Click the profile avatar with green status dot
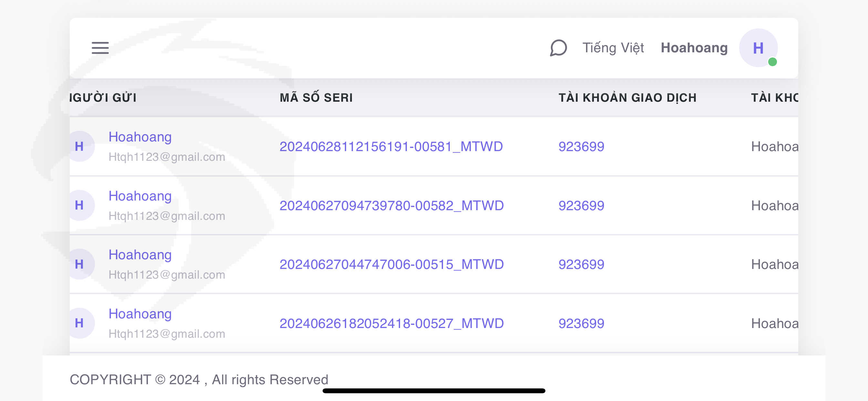Image resolution: width=868 pixels, height=401 pixels. (x=758, y=48)
